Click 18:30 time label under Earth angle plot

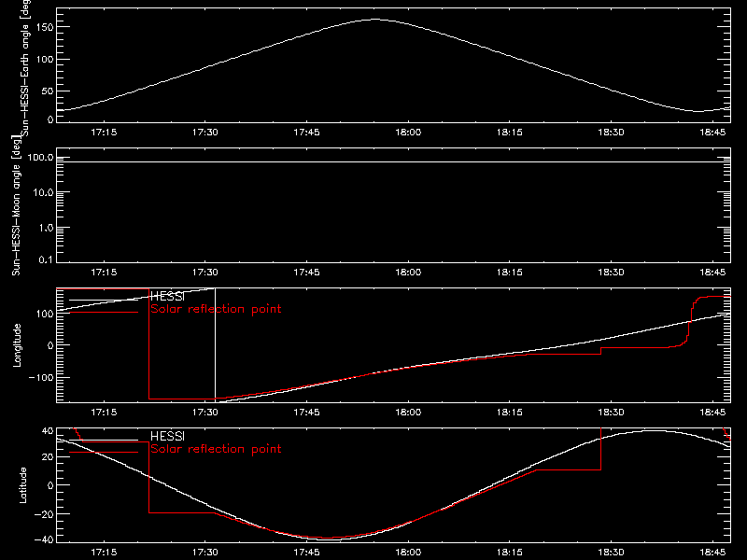click(x=612, y=133)
